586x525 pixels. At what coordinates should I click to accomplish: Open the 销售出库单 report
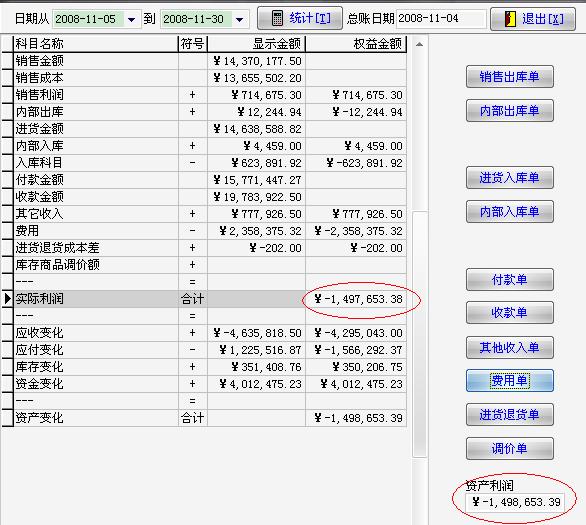pos(509,77)
